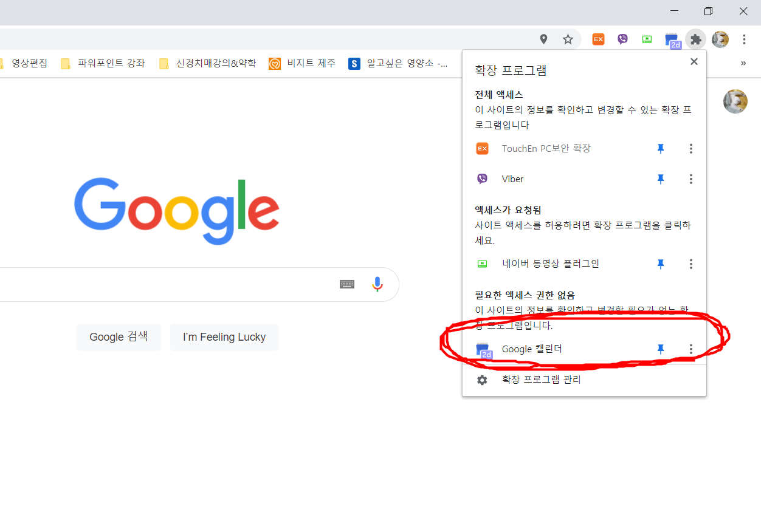Unpin Google 캘린더 from toolbar

click(x=661, y=349)
